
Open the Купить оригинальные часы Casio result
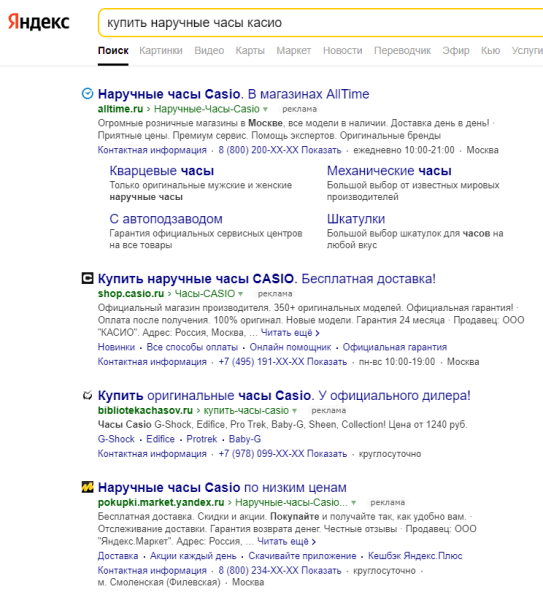[x=284, y=395]
